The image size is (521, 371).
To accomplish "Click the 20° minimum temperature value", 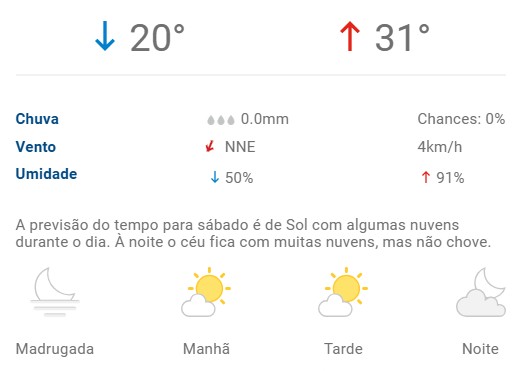I will (157, 38).
